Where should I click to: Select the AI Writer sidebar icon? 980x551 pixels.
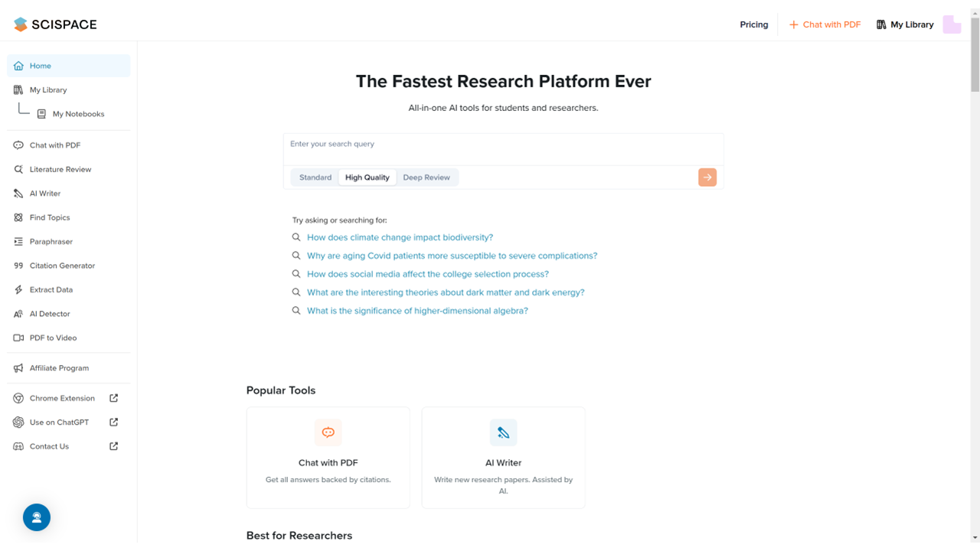[18, 194]
